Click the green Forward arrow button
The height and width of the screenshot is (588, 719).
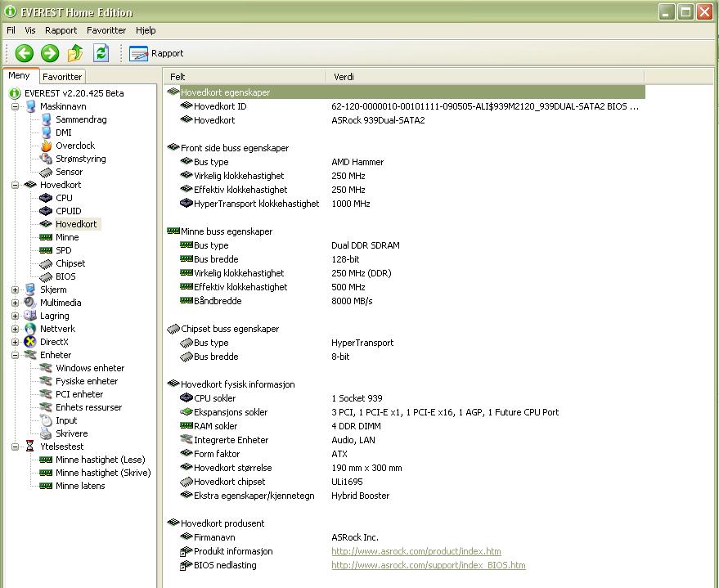click(50, 53)
